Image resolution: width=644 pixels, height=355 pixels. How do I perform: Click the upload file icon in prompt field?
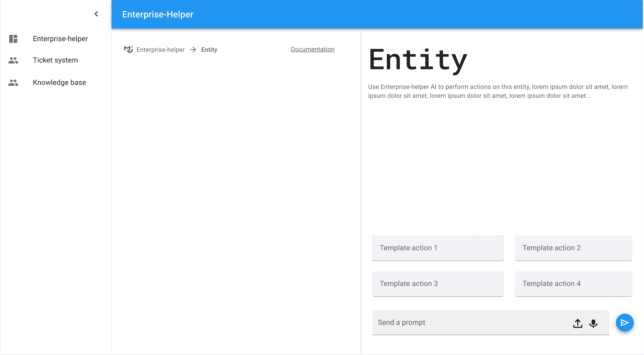click(x=578, y=323)
